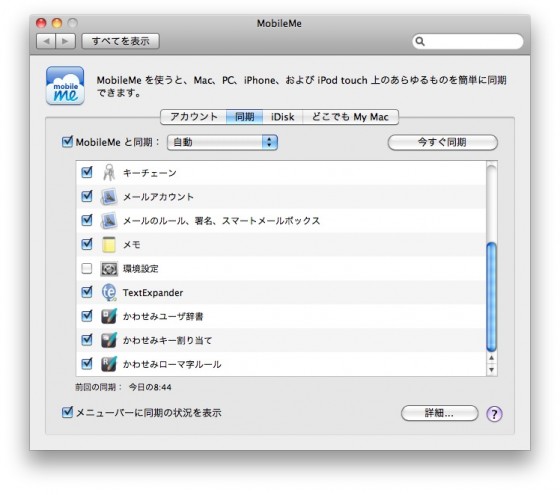Uncheck the キーチェーン sync checkbox
560x495 pixels.
pos(87,172)
